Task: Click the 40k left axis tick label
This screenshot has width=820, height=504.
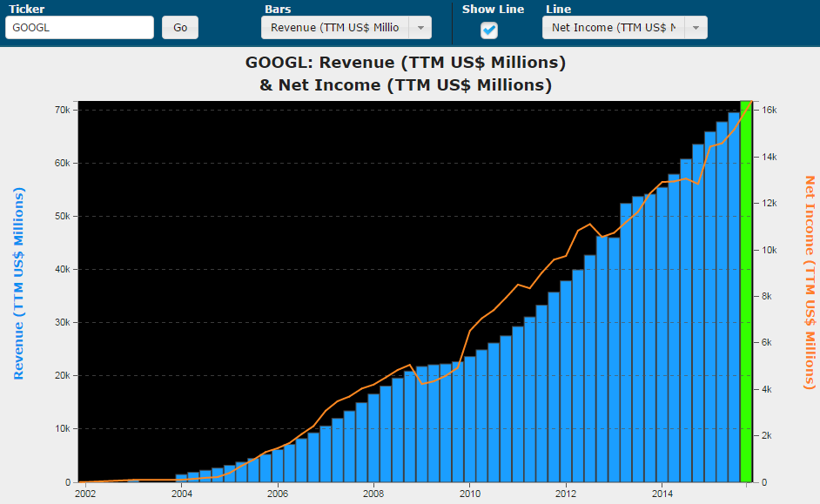Action: [x=62, y=269]
